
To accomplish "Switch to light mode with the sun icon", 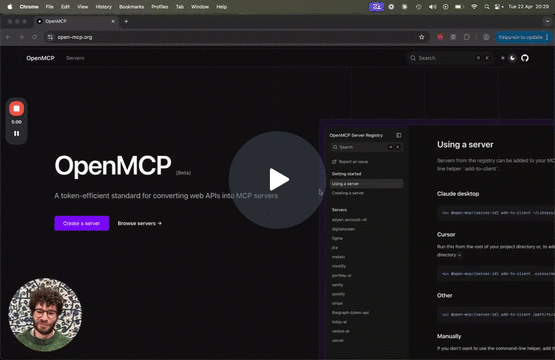I will click(502, 58).
